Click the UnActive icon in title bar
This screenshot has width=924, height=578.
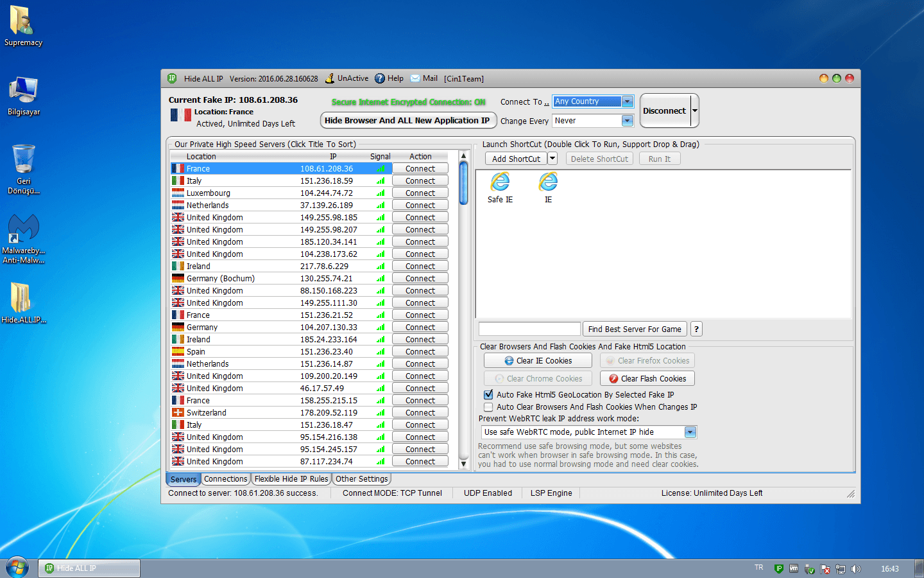[x=330, y=78]
